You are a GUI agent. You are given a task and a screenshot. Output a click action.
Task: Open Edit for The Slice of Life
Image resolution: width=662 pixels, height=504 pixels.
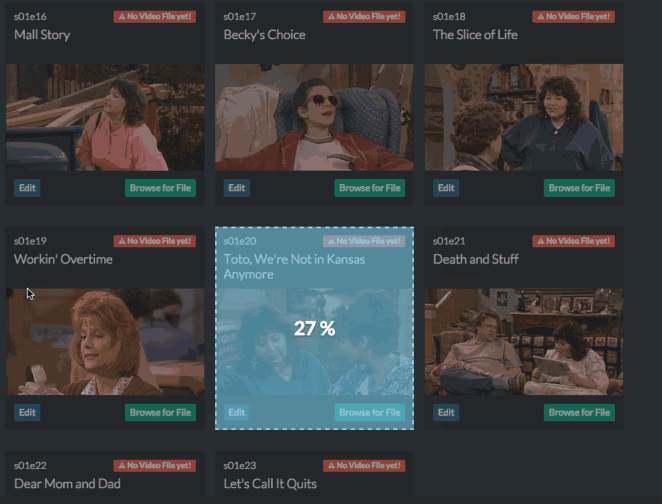(x=446, y=188)
